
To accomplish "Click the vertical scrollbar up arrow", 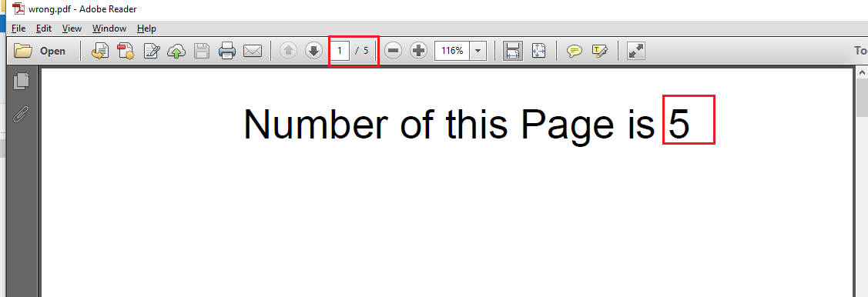I will tap(862, 72).
